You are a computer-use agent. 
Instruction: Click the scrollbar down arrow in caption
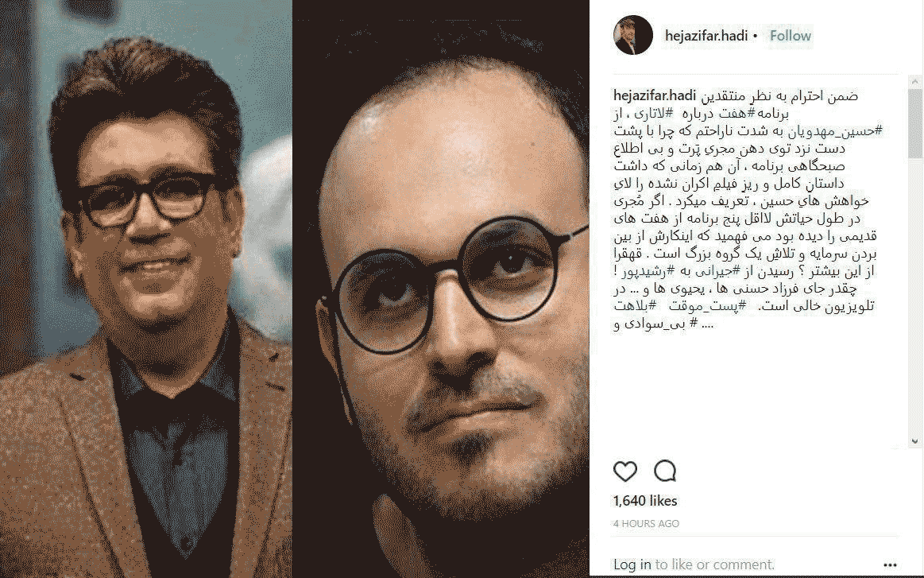click(x=914, y=441)
